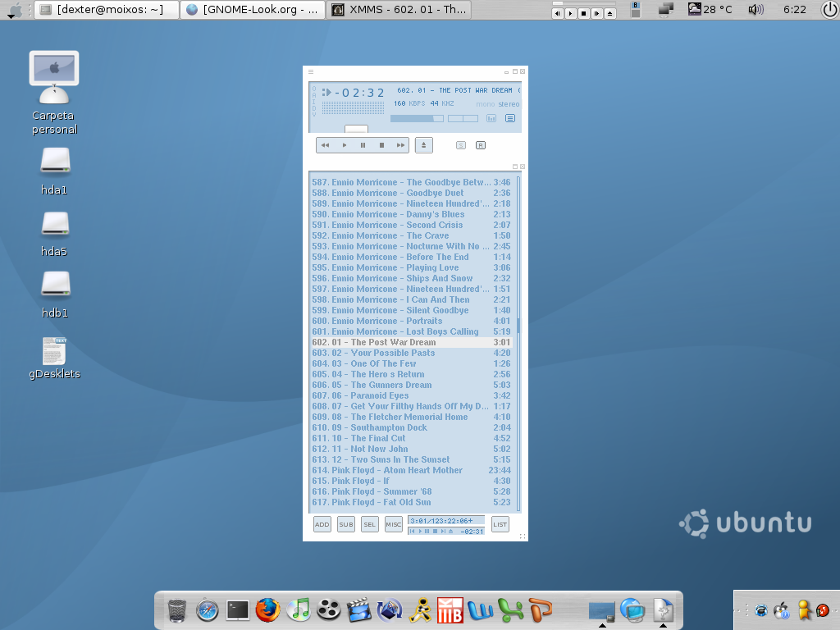Screen dimensions: 840x630
Task: Open the playlist SUB menu button
Action: pyautogui.click(x=346, y=524)
